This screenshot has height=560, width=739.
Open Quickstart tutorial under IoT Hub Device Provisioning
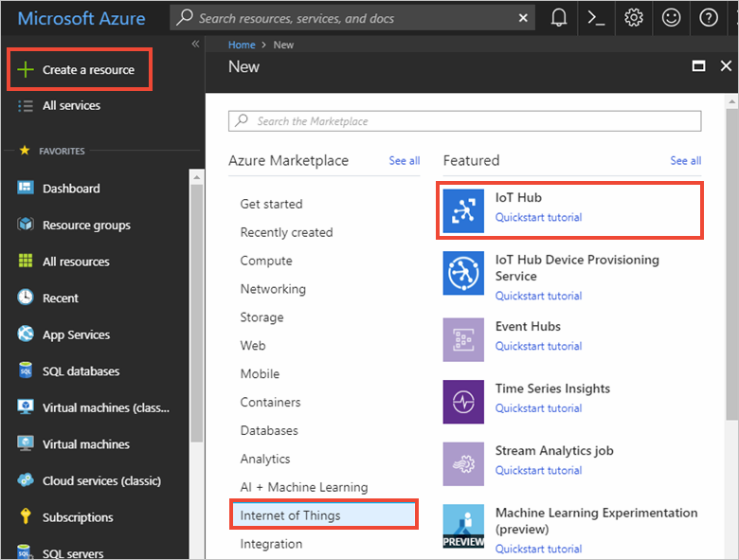pos(538,296)
